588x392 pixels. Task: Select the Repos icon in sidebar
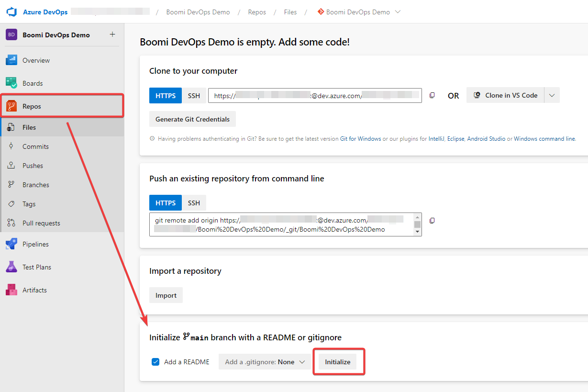click(11, 106)
